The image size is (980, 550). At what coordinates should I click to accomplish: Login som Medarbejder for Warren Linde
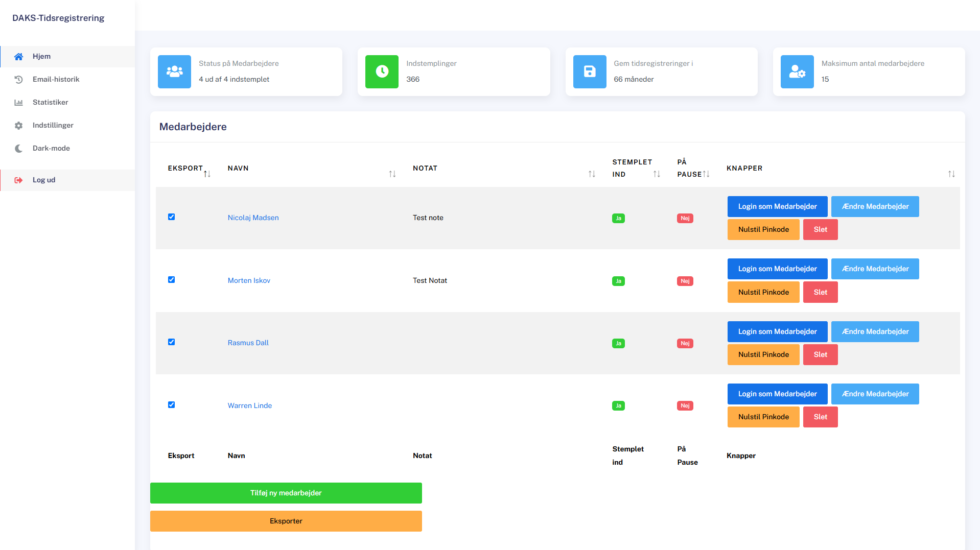pyautogui.click(x=777, y=394)
